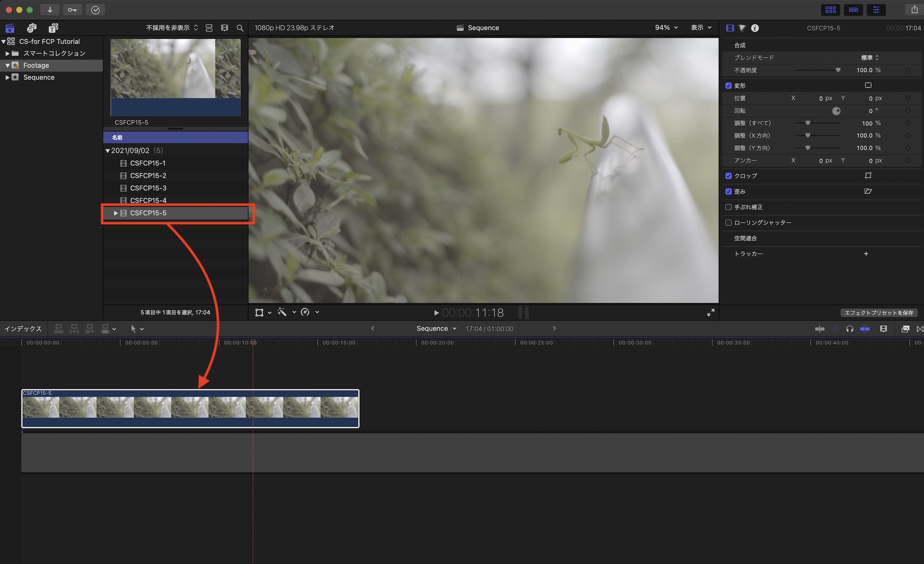Switch to the Color inspector
The image size is (924, 564).
coord(742,28)
